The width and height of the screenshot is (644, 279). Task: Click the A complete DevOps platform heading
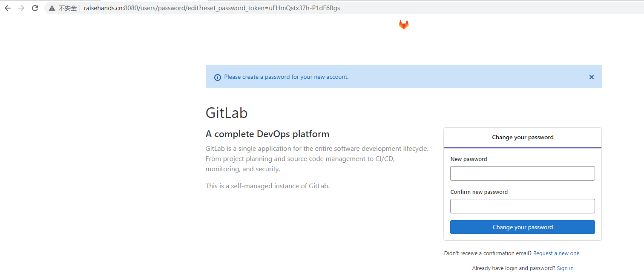coord(267,134)
